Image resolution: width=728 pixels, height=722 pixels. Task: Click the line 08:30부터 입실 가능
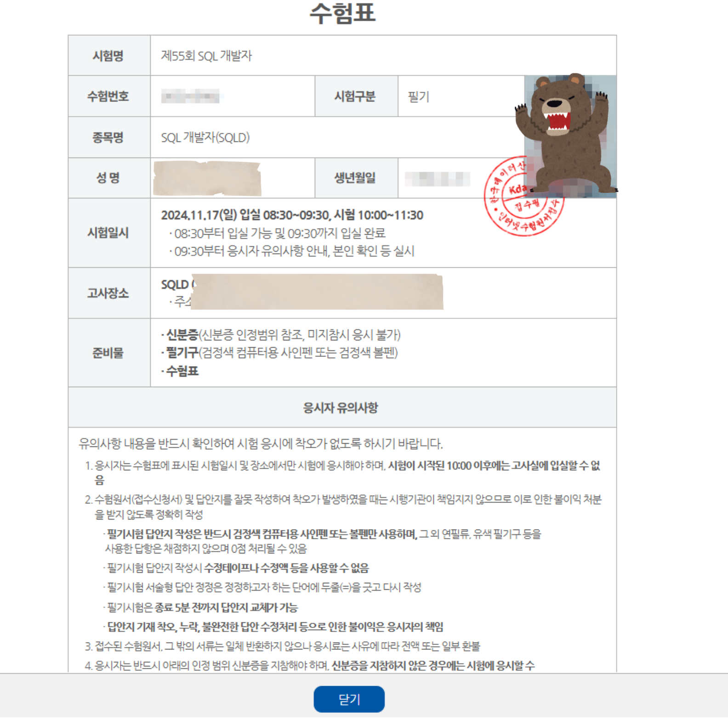tap(277, 233)
